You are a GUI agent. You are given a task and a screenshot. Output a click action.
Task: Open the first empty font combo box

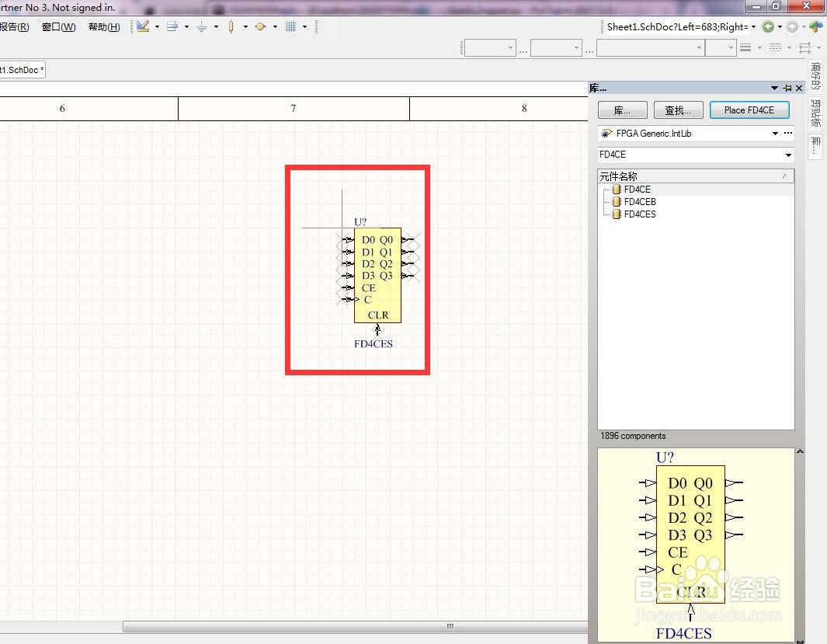point(489,48)
